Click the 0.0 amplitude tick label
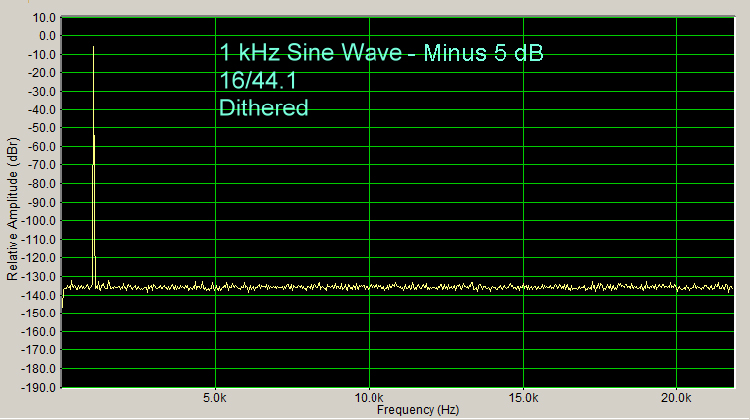Viewport: 750px width, 420px height. point(48,36)
